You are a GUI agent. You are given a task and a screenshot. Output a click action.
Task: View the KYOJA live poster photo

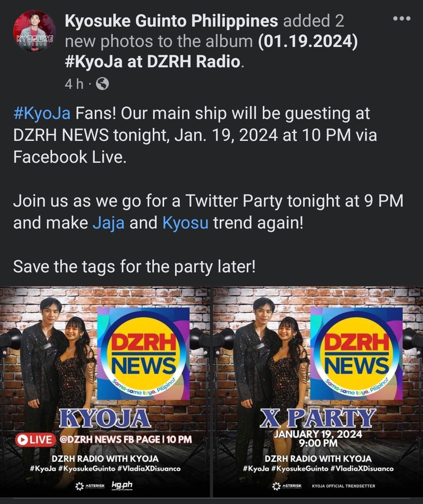[105, 392]
